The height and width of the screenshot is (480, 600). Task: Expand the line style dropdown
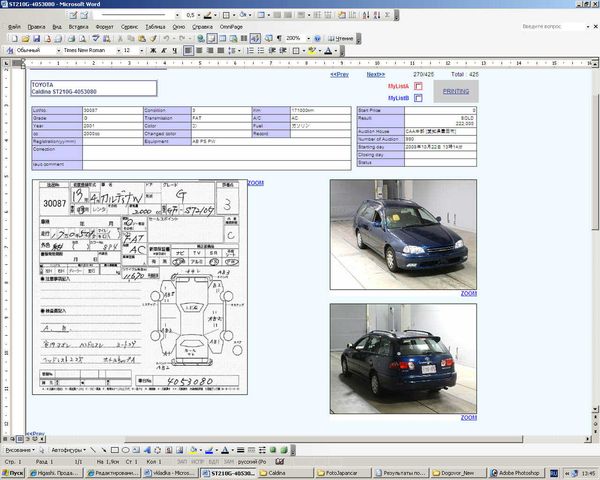(177, 15)
